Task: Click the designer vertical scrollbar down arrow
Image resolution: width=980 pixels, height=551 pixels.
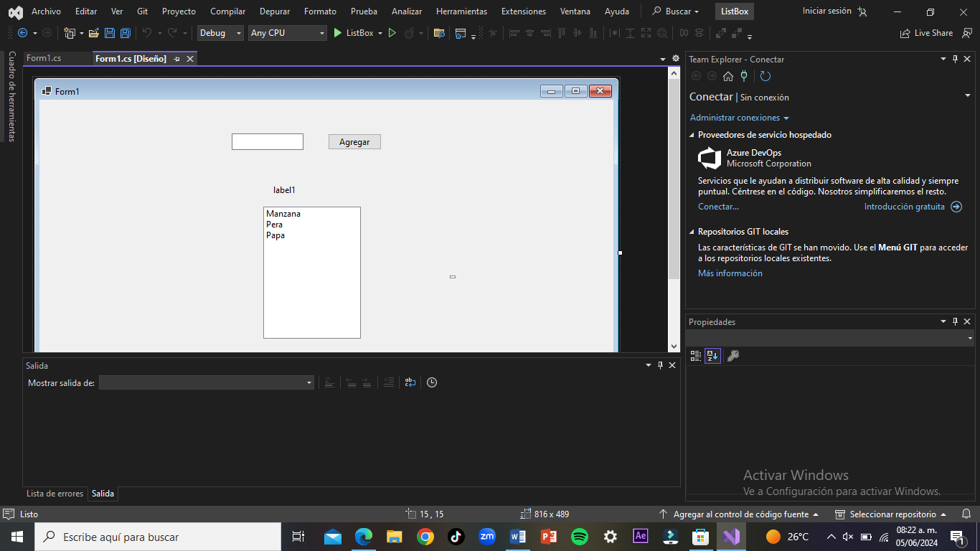Action: click(674, 347)
